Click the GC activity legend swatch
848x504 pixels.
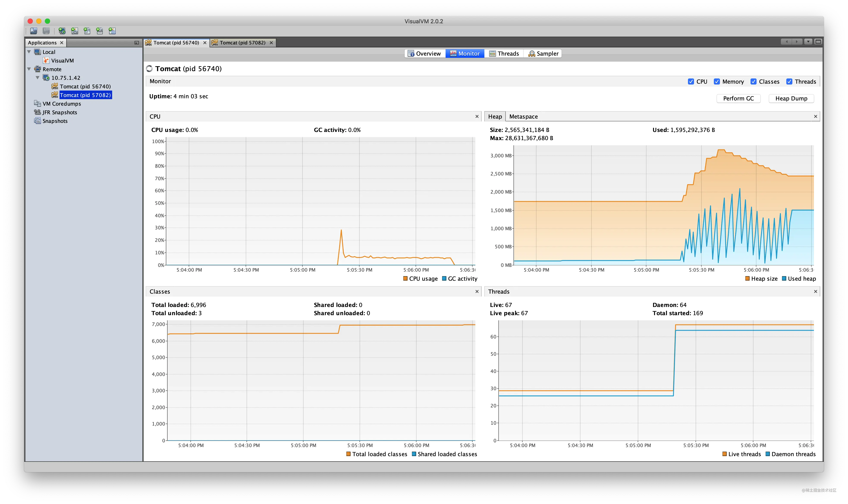(x=444, y=279)
